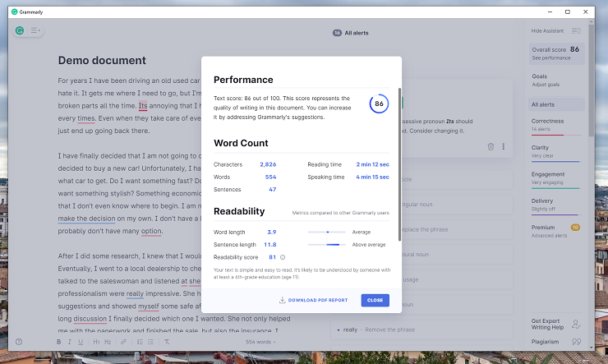Click the Grammarly title bar logo

(x=14, y=12)
